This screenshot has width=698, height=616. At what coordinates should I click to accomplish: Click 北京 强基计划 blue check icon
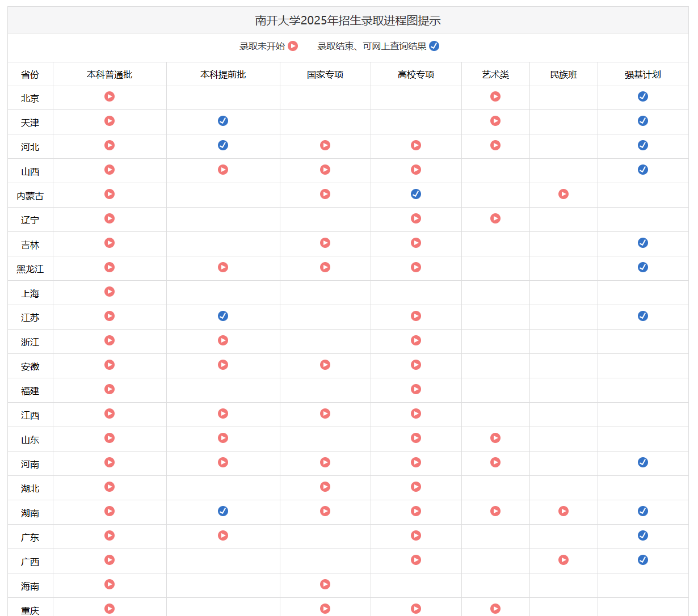pyautogui.click(x=643, y=96)
